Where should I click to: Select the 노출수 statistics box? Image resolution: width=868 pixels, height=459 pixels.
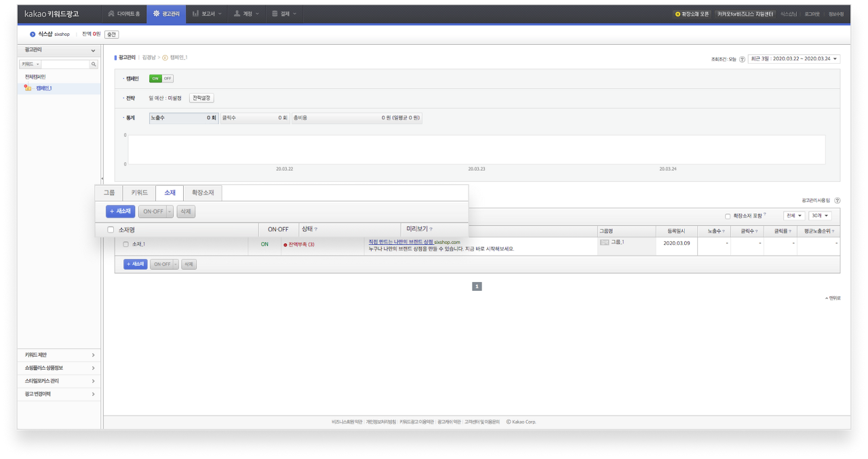coord(183,118)
